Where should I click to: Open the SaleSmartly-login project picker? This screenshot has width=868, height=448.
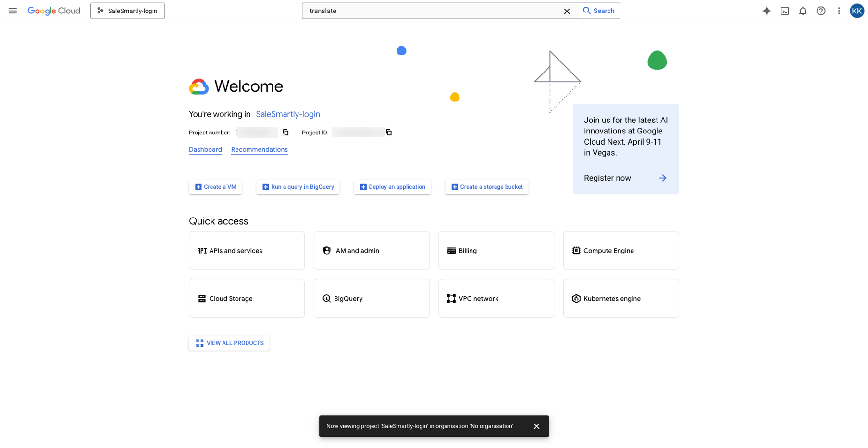tap(127, 11)
